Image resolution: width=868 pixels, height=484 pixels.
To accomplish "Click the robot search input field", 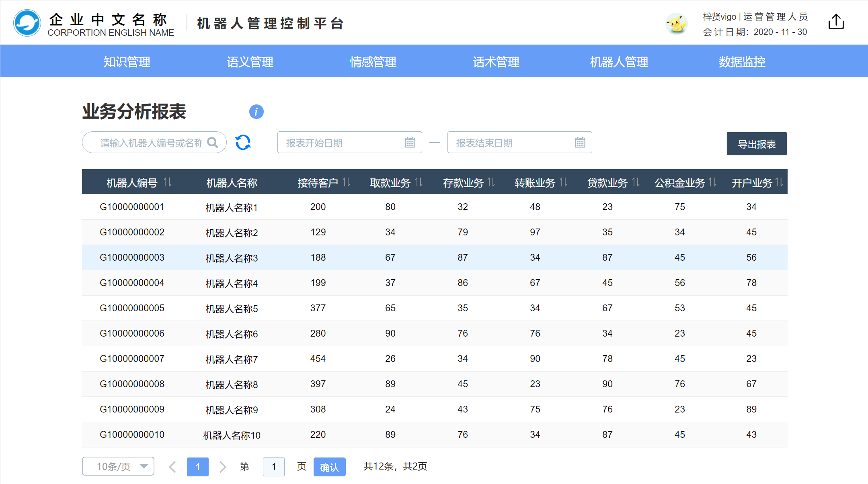I will pos(151,143).
